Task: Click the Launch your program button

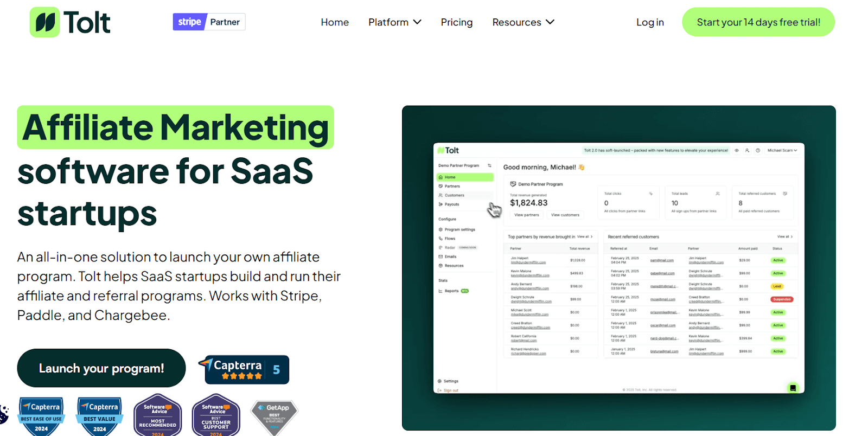Action: [x=101, y=368]
